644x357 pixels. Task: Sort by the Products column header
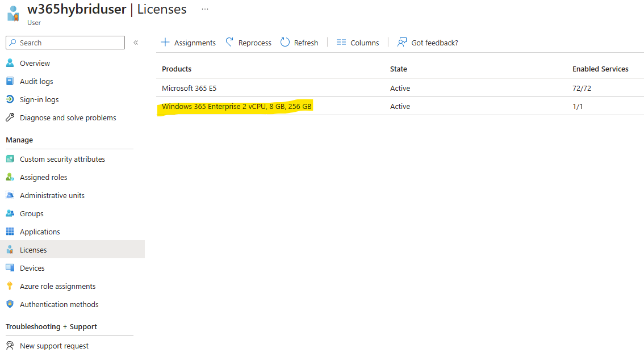(x=177, y=69)
